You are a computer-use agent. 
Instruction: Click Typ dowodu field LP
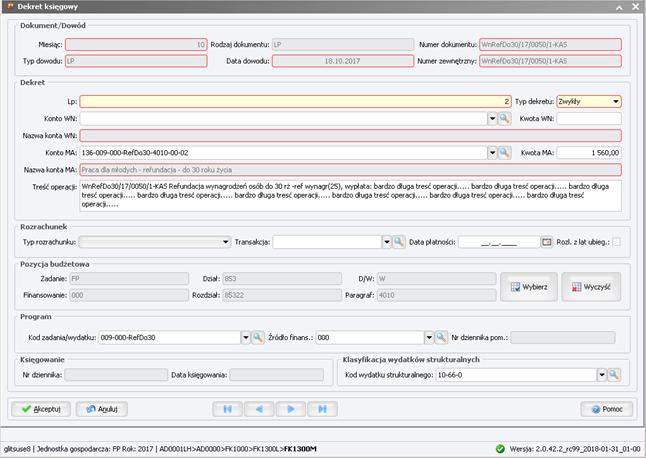136,61
